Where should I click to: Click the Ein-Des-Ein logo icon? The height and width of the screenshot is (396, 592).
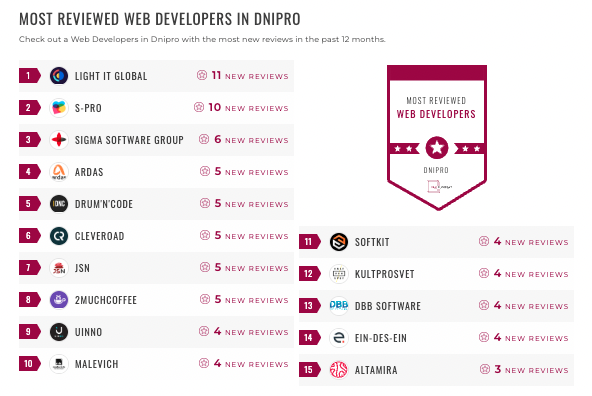(339, 338)
